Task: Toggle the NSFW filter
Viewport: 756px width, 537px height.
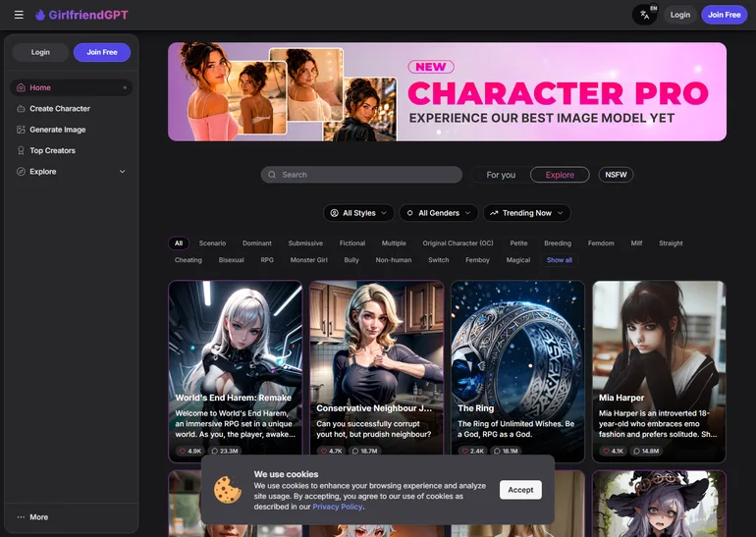Action: point(616,175)
